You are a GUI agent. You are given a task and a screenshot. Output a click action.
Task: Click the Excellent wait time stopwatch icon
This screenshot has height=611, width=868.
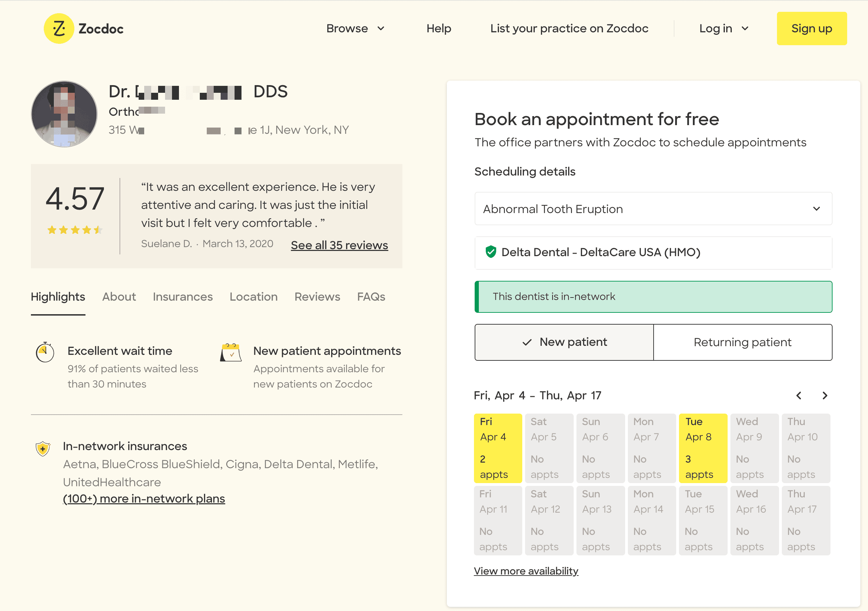pyautogui.click(x=45, y=352)
